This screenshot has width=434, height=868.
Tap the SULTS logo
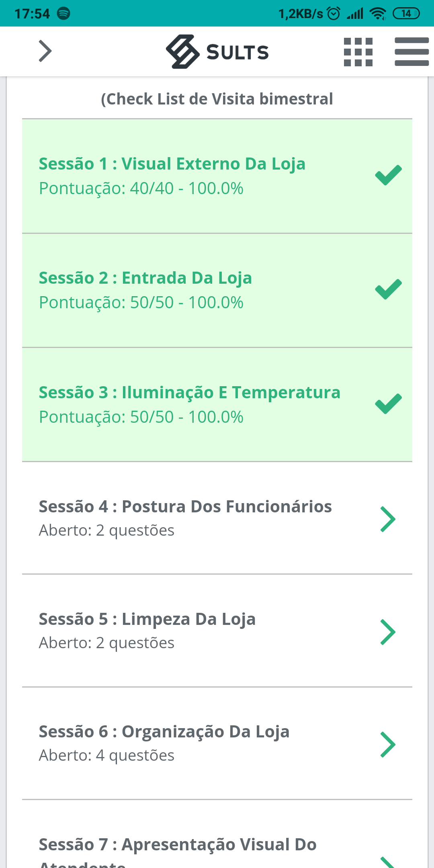[x=217, y=52]
